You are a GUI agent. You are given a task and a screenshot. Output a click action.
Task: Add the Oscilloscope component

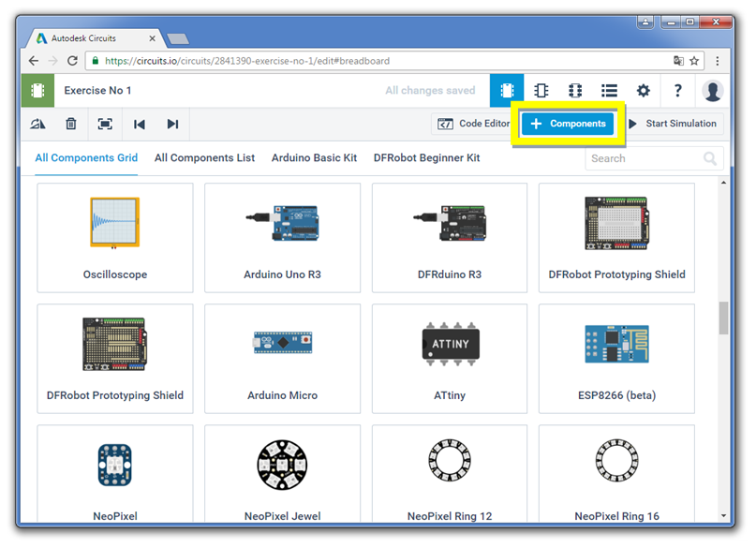point(115,238)
